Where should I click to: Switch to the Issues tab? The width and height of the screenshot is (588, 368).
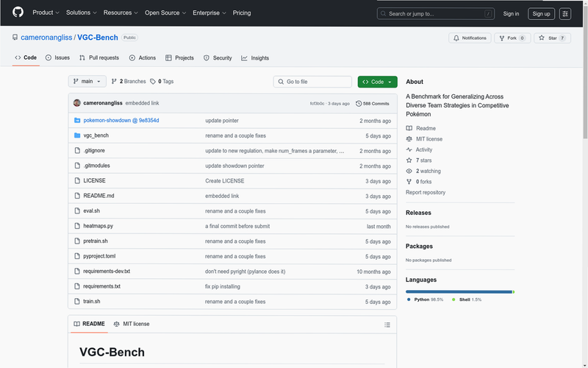tap(57, 58)
